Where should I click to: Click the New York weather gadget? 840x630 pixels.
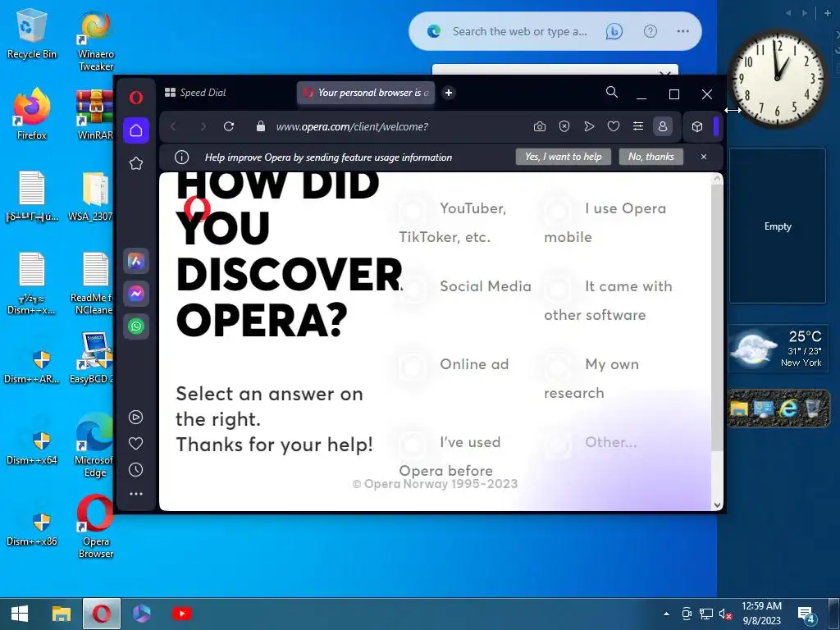pos(778,348)
